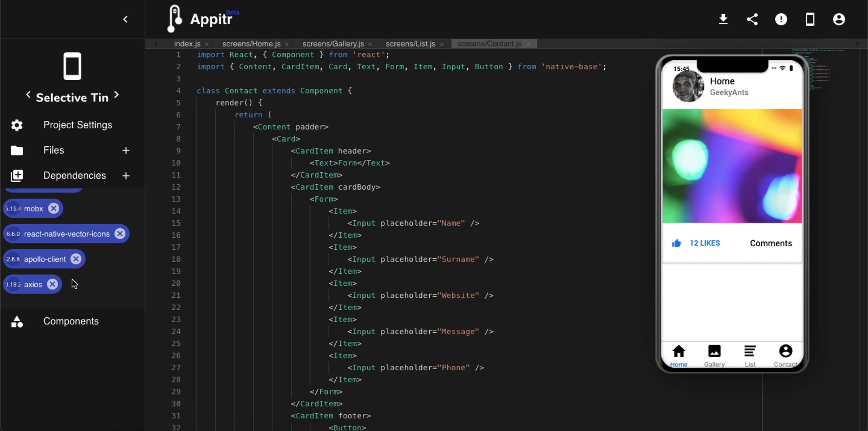Go to next project with right arrow

116,95
